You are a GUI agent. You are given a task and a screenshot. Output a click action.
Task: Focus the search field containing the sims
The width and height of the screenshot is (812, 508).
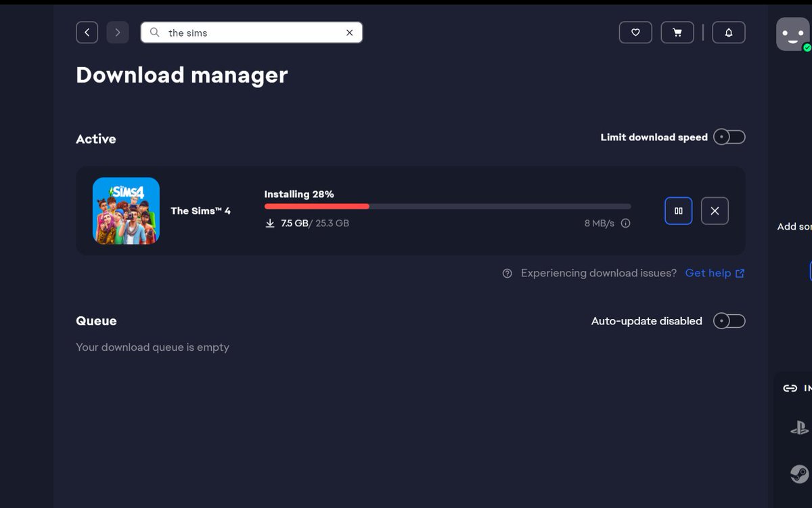(x=252, y=33)
